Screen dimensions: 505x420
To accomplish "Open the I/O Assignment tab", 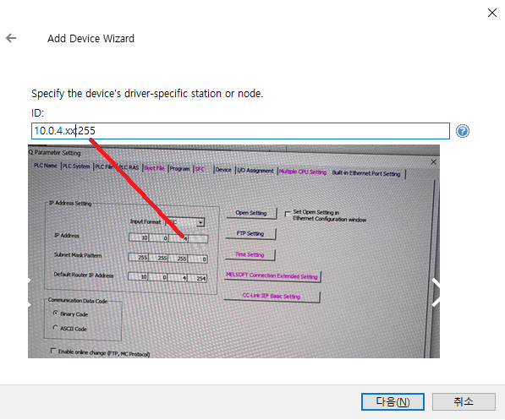I will pos(255,171).
